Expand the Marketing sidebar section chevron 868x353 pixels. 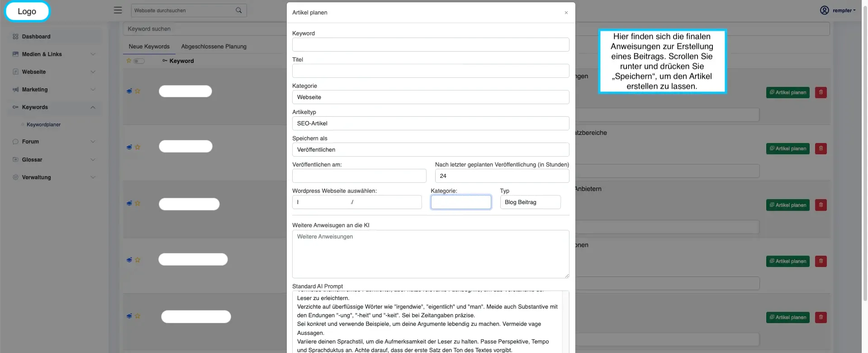tap(93, 90)
